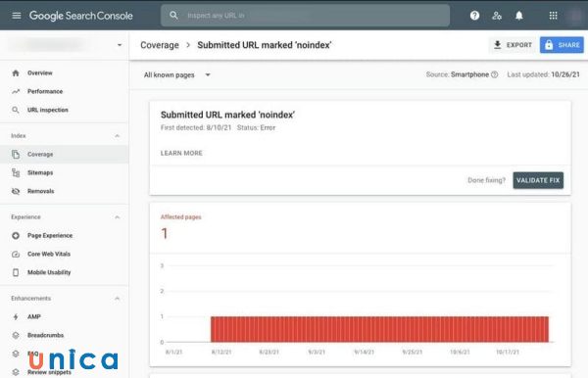Open the Google apps grid

tap(553, 16)
